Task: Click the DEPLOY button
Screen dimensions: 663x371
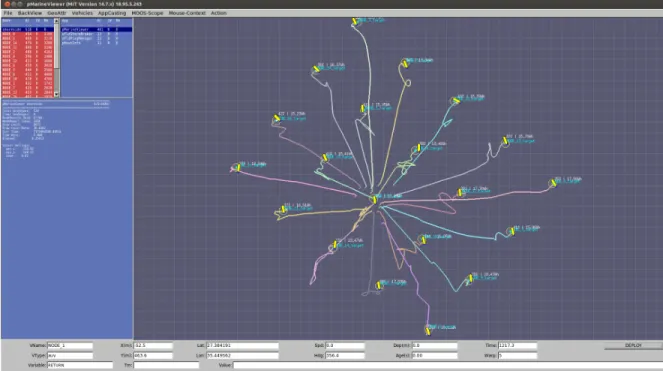Action: (633, 346)
